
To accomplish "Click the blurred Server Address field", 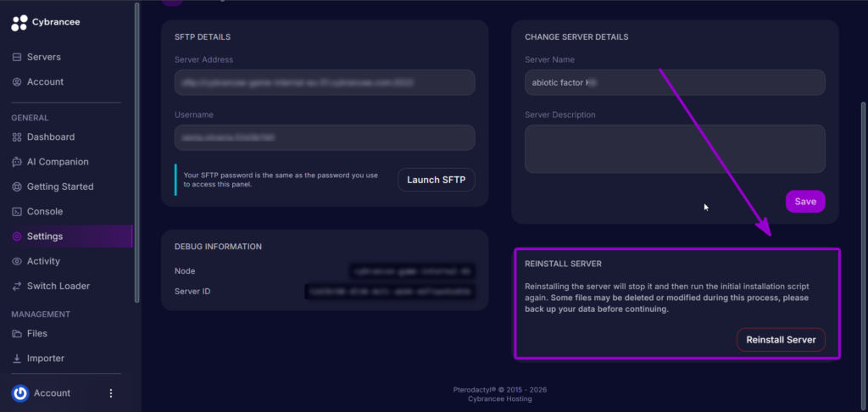I will [x=325, y=82].
